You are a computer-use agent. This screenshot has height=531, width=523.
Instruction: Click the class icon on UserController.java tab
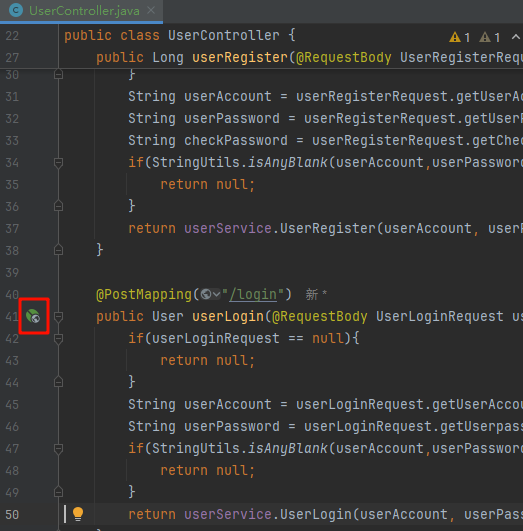point(16,10)
